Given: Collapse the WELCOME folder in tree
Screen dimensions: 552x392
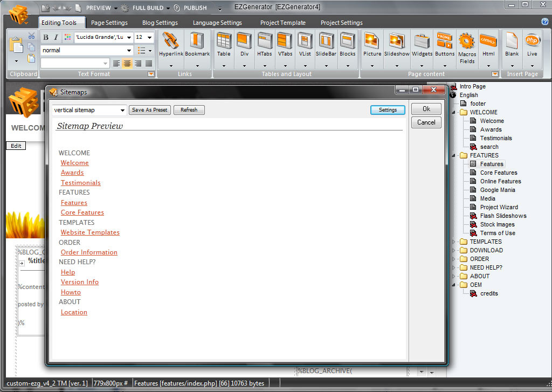Looking at the screenshot, I should click(x=454, y=112).
